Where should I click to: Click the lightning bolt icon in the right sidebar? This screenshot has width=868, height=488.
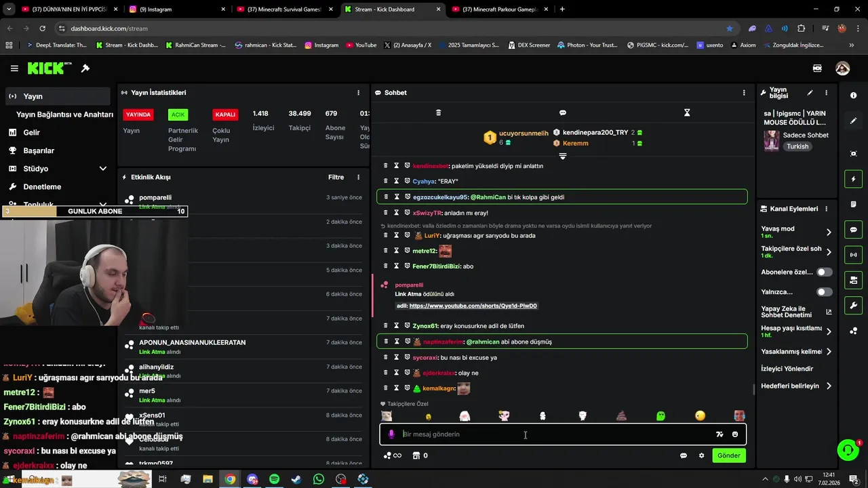(854, 179)
